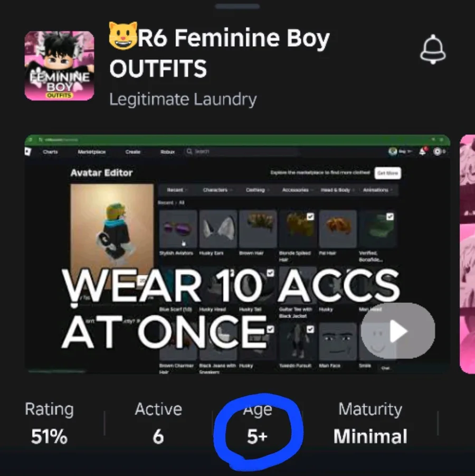Uncheck the Blonde Spiked Hair checkbox
This screenshot has width=475, height=476.
point(310,217)
